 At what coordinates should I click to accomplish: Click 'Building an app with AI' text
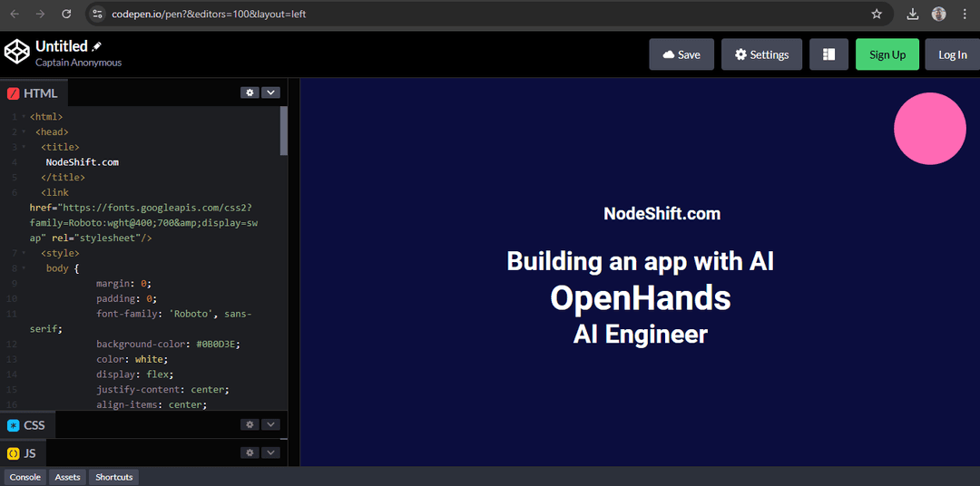click(640, 261)
